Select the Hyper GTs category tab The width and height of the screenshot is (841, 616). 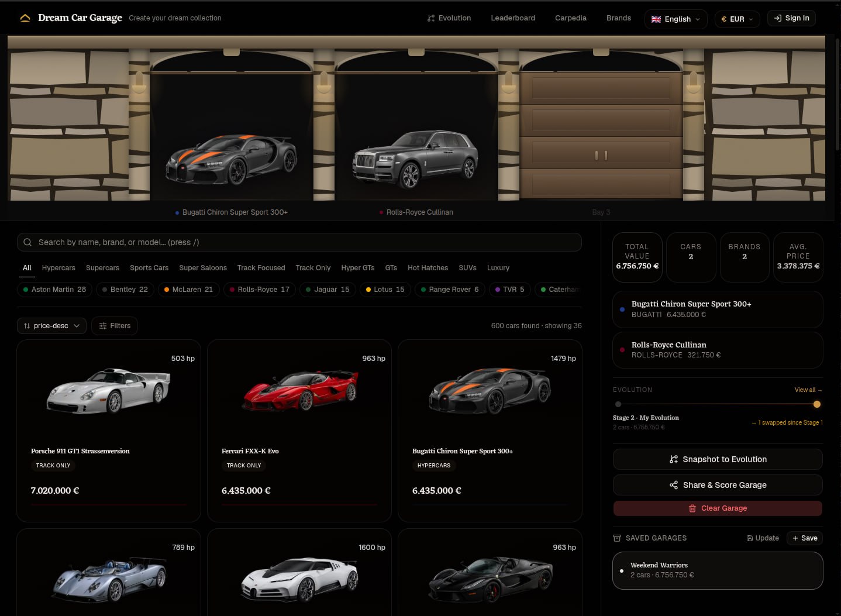pyautogui.click(x=358, y=268)
